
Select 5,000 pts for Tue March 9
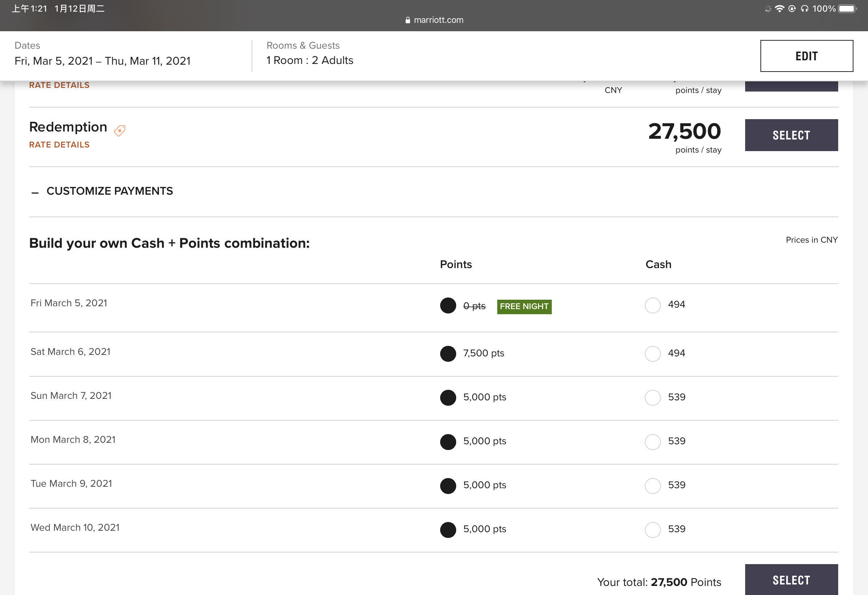click(448, 486)
